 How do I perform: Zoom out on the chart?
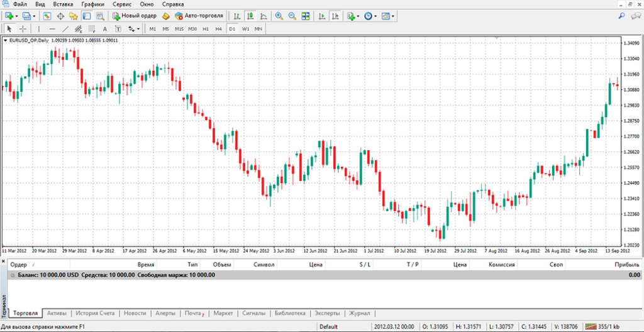point(292,16)
